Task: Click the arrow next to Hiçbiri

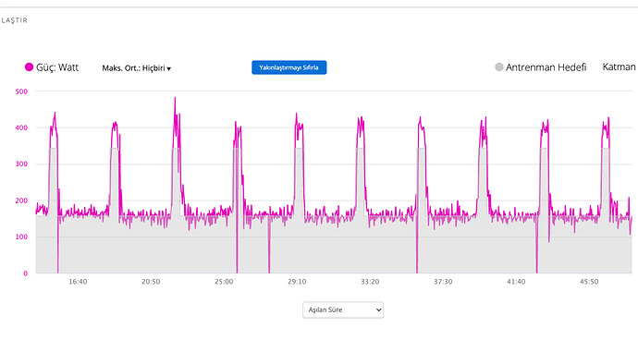Action: point(169,68)
